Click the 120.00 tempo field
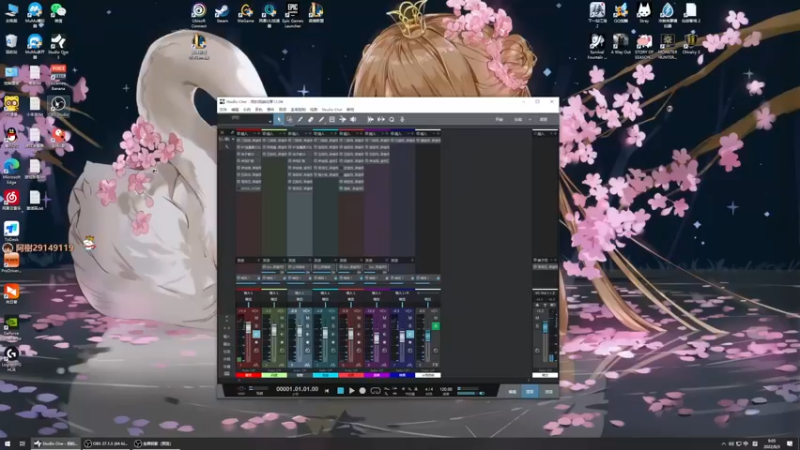Image resolution: width=800 pixels, height=450 pixels. click(x=446, y=389)
